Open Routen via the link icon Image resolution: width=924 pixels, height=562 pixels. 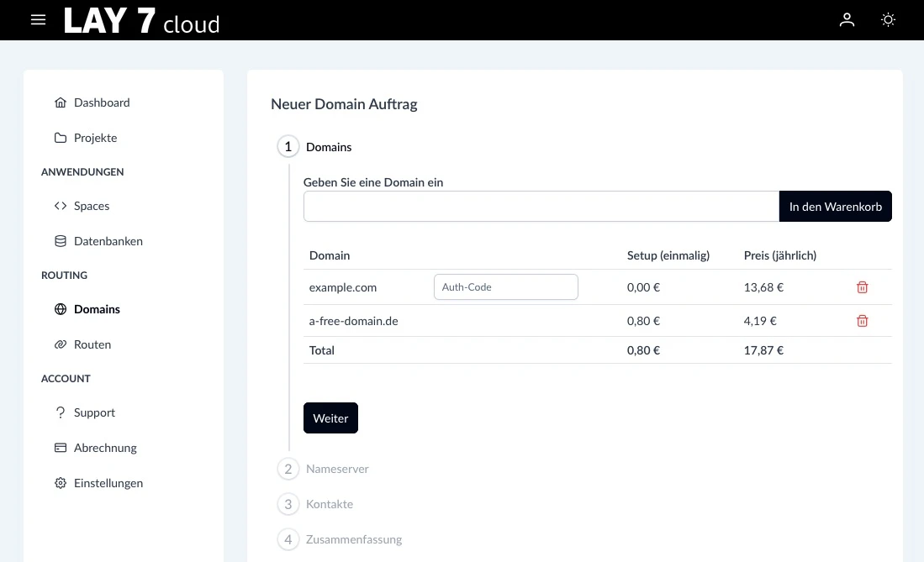(x=61, y=344)
